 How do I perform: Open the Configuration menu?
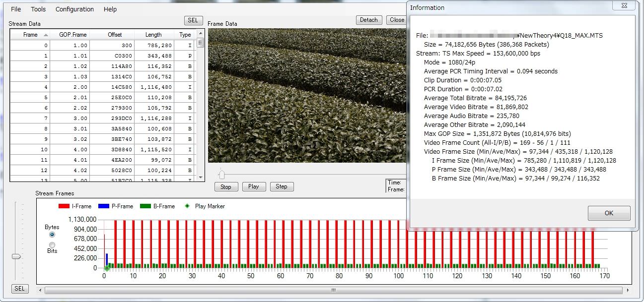[x=74, y=9]
